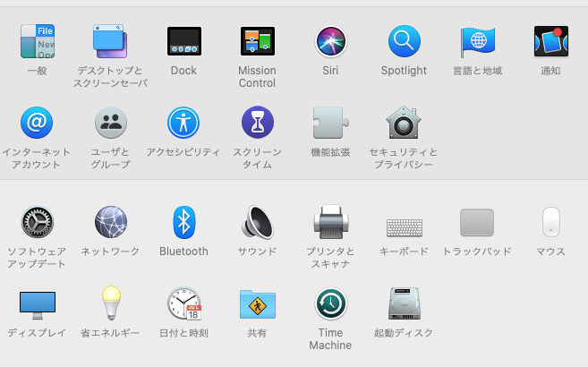Open the ユーザとグループ icon
Viewport: 588px width, 367px height.
[x=111, y=123]
